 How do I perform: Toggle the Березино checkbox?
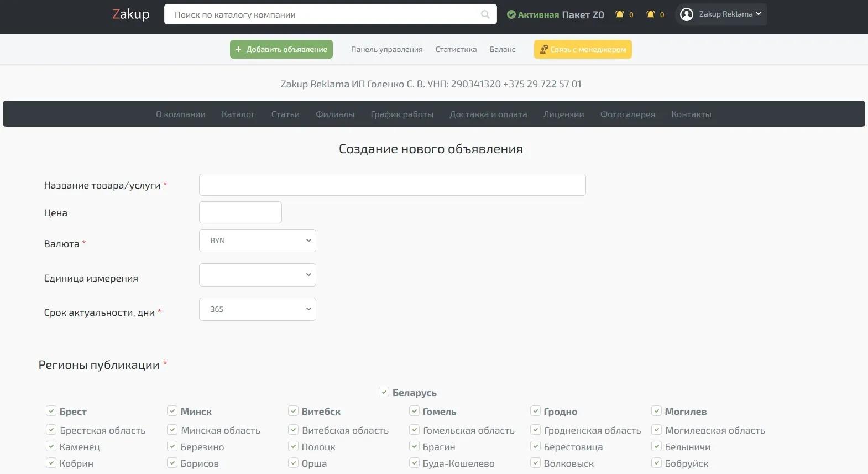[172, 446]
